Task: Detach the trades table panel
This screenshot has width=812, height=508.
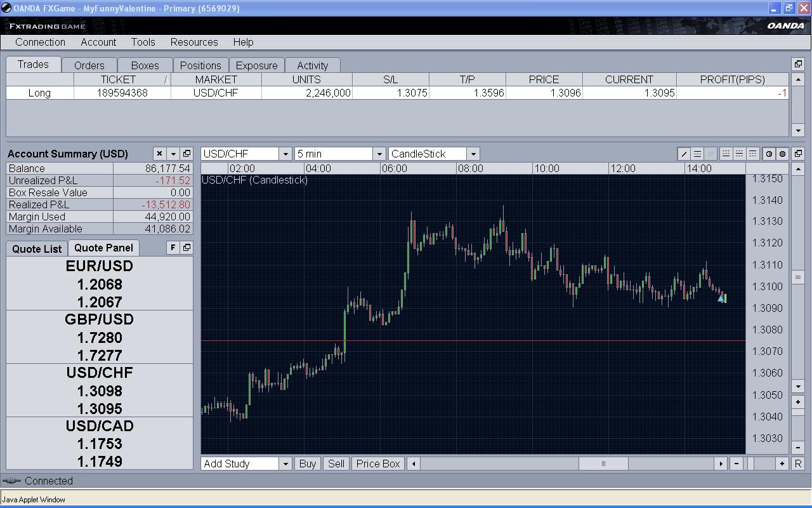Action: point(798,64)
